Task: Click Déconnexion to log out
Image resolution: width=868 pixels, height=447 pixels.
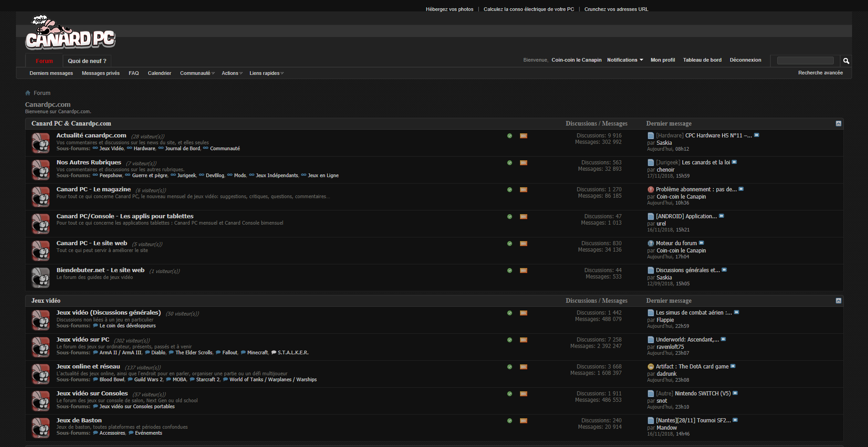Action: [745, 60]
